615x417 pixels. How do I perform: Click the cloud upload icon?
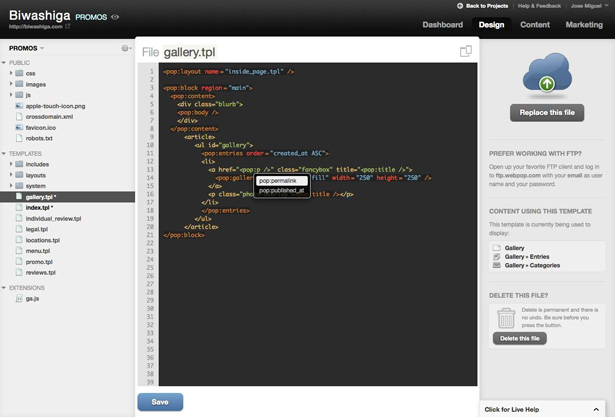tap(547, 73)
